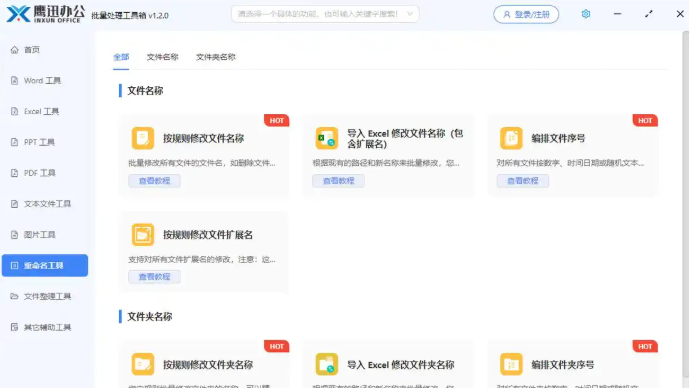Click description text starting 对所有文件按数字
Screen dimensions: 689x388
click(x=570, y=163)
